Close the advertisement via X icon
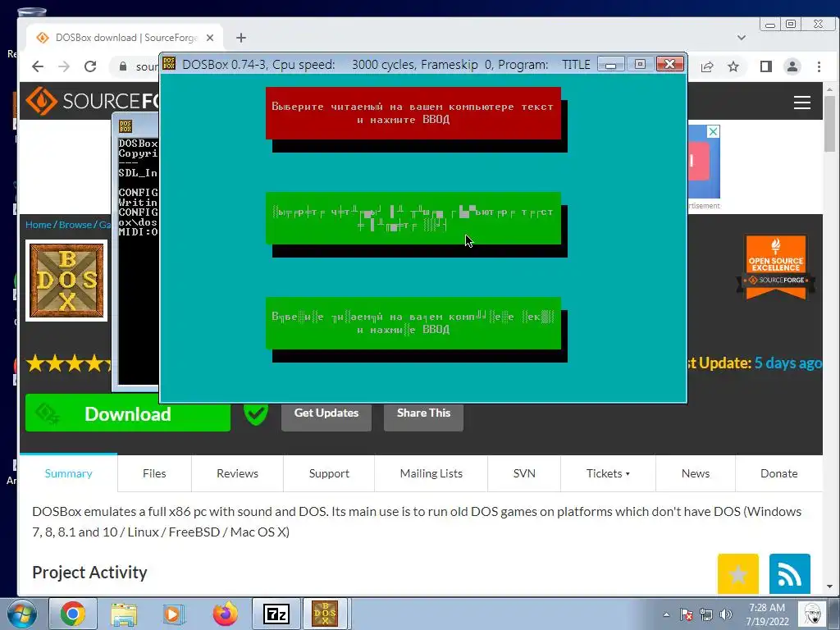 (x=713, y=132)
